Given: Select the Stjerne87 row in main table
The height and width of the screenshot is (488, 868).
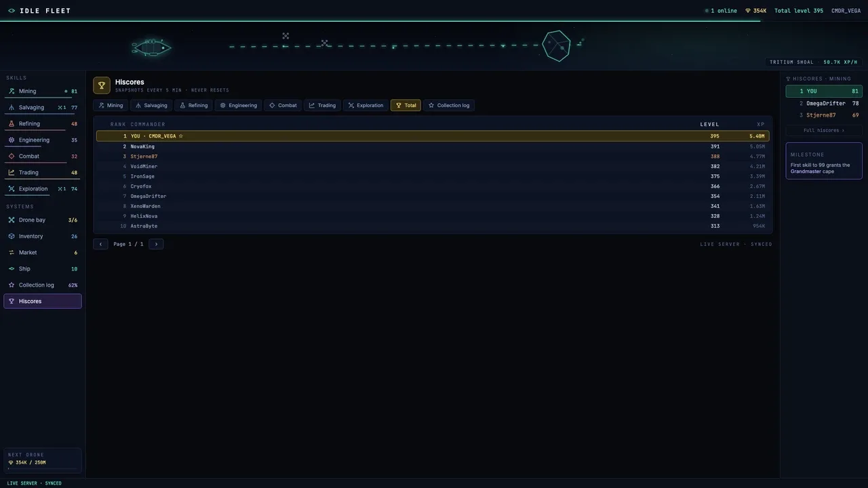Looking at the screenshot, I should coord(433,157).
